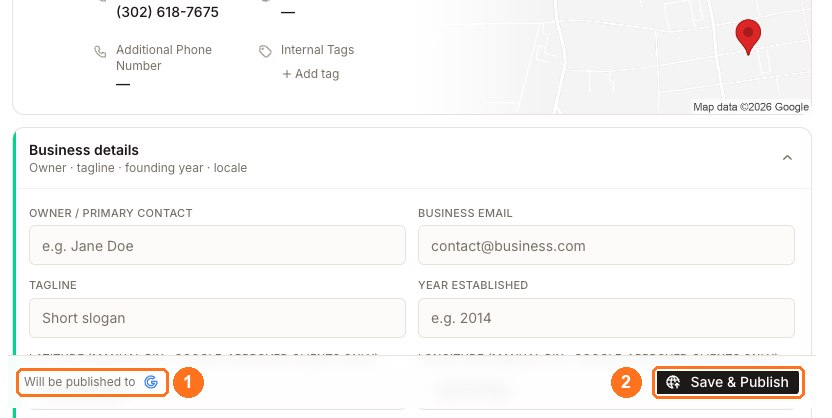
Task: Click the Will be published to label
Action: click(80, 382)
